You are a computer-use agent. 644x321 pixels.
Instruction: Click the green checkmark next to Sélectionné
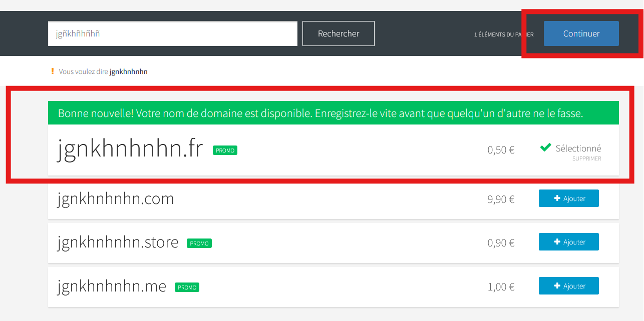pos(546,148)
